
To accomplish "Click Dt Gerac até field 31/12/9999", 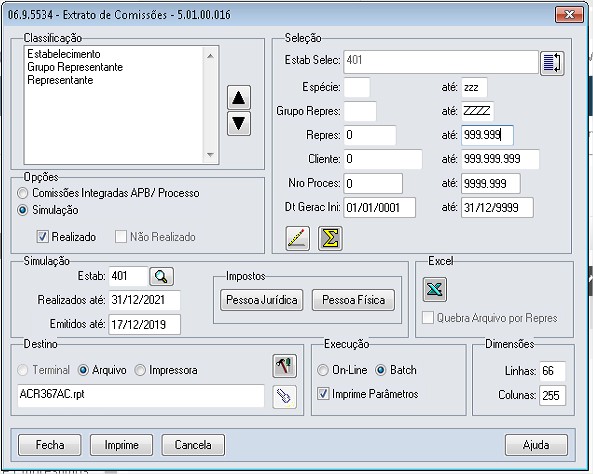I will [x=497, y=207].
